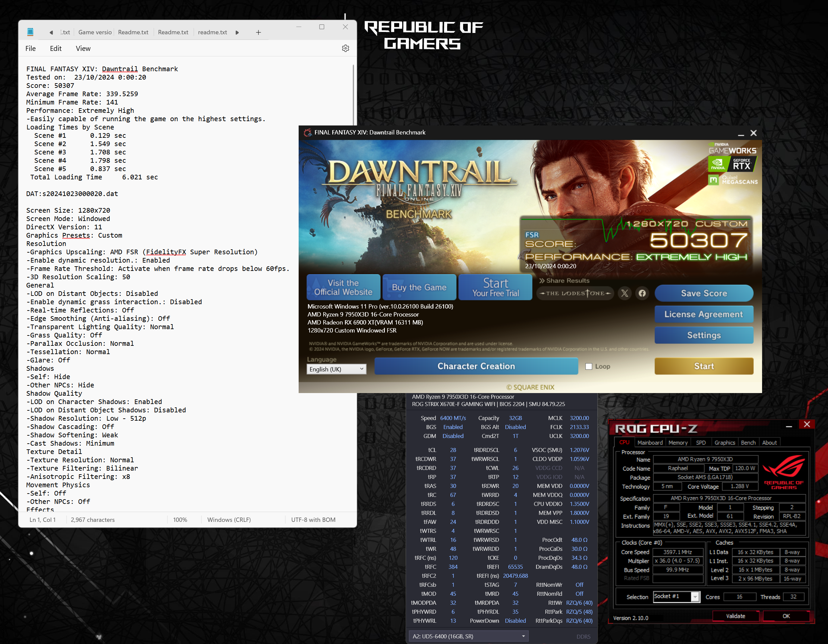Click the Core Speed 3597.1 MHz field

point(677,552)
